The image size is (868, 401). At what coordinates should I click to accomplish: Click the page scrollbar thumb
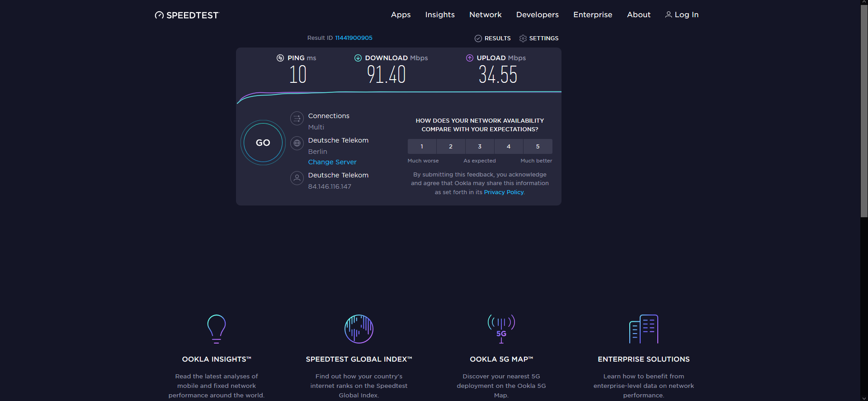pos(864,112)
